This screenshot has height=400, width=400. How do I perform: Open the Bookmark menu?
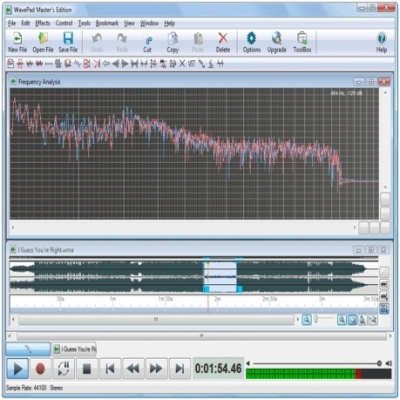pyautogui.click(x=107, y=23)
